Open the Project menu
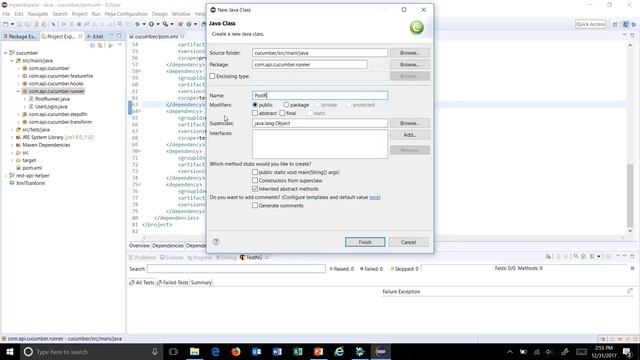Image resolution: width=640 pixels, height=360 pixels. tap(80, 14)
